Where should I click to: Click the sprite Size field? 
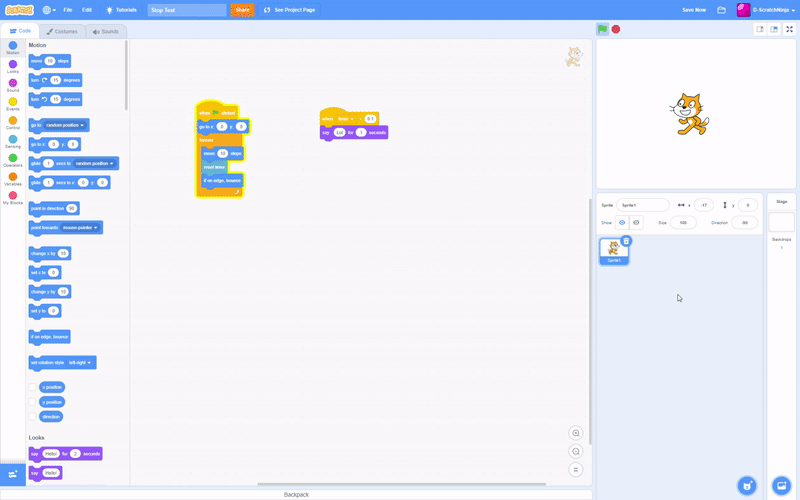[683, 222]
